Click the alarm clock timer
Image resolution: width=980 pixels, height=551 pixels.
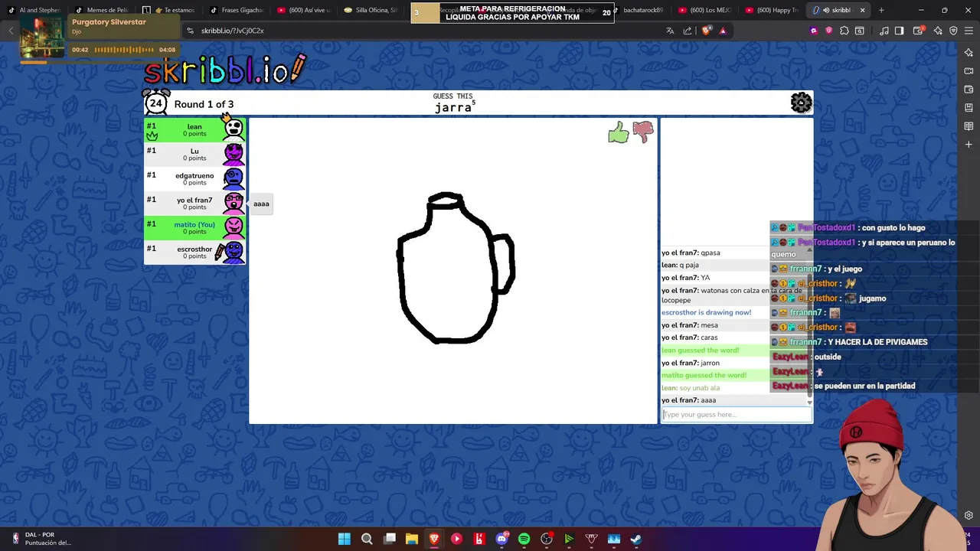pyautogui.click(x=156, y=103)
